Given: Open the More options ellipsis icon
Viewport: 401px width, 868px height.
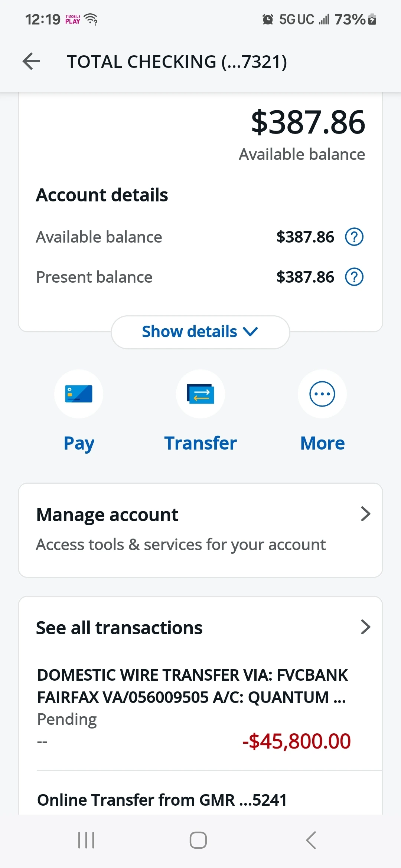Looking at the screenshot, I should [322, 394].
